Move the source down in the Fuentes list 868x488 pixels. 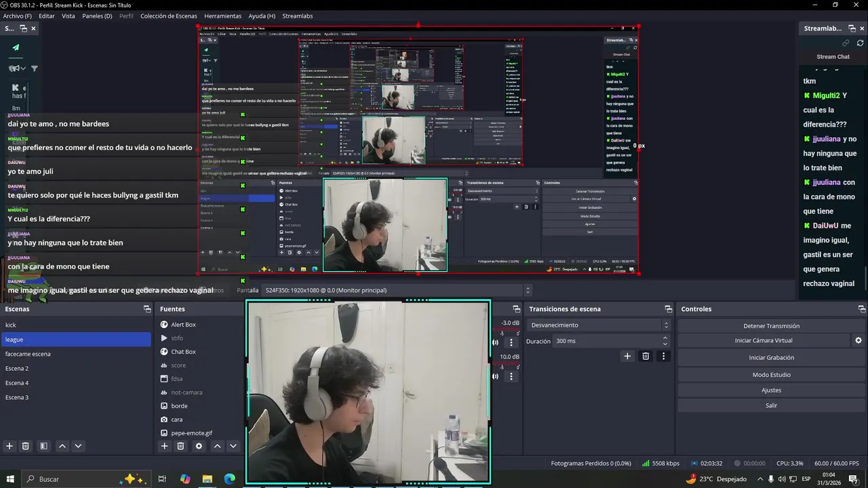pyautogui.click(x=233, y=446)
